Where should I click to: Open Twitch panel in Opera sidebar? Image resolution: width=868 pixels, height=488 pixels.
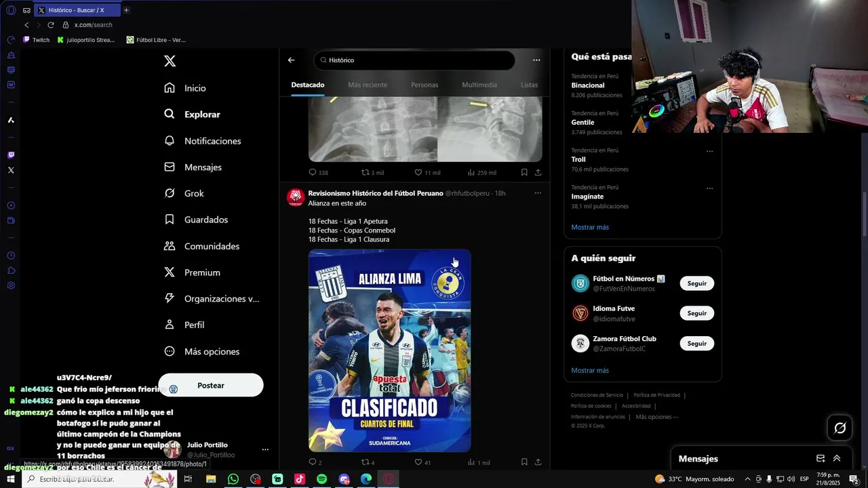11,155
